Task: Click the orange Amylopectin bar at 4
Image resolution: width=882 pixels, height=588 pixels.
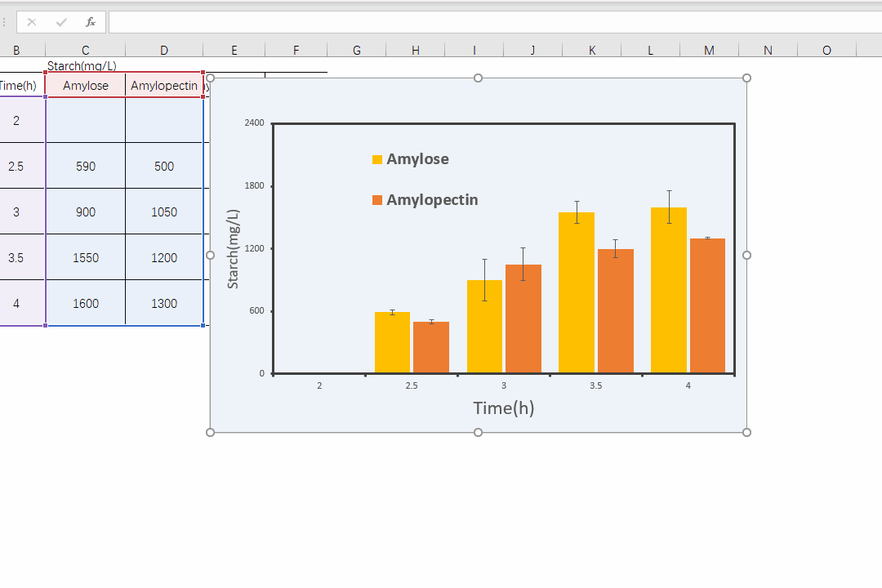Action: (x=707, y=305)
